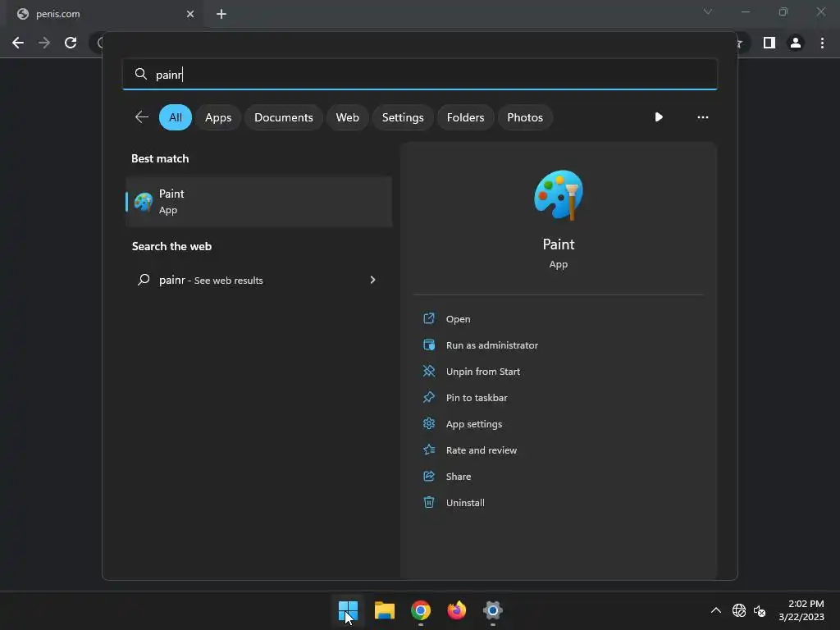The width and height of the screenshot is (840, 630).
Task: Click the Windows Start button
Action: click(348, 610)
